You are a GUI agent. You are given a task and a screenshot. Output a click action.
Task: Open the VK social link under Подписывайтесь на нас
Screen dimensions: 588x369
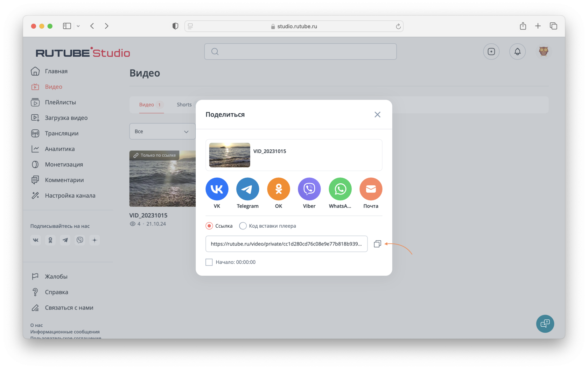click(x=36, y=240)
